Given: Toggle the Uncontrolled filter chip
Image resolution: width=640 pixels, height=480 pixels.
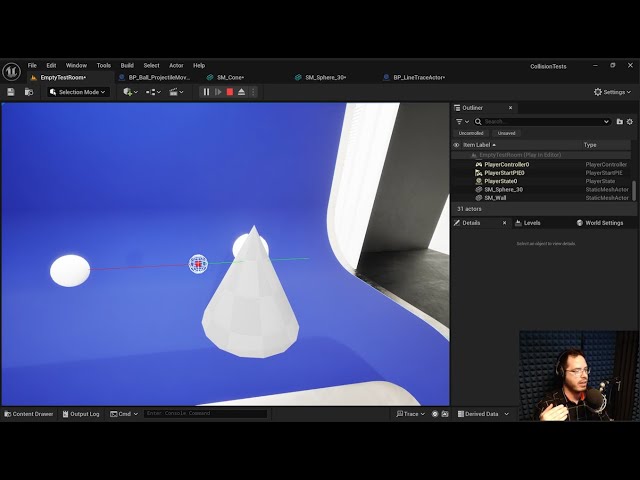Looking at the screenshot, I should pos(471,133).
